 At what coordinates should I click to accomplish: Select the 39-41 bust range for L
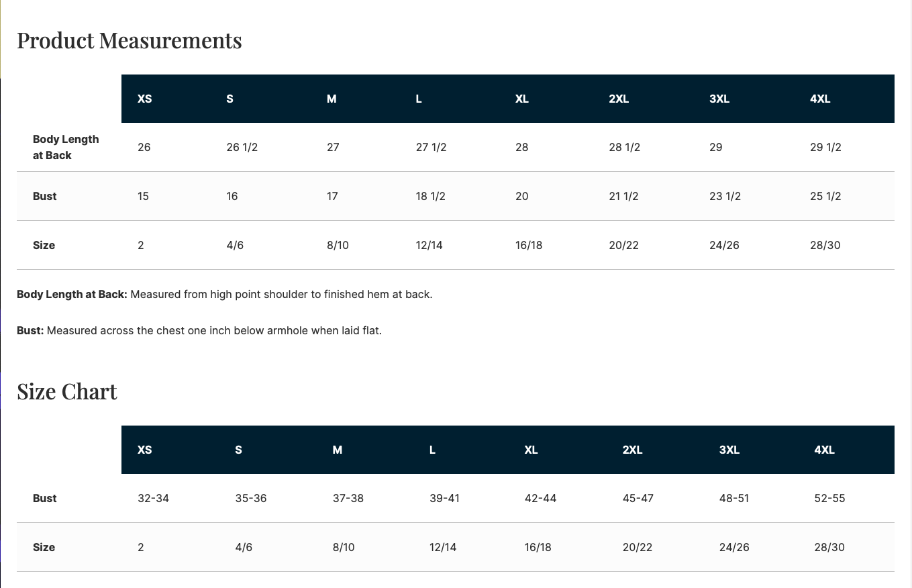[444, 498]
